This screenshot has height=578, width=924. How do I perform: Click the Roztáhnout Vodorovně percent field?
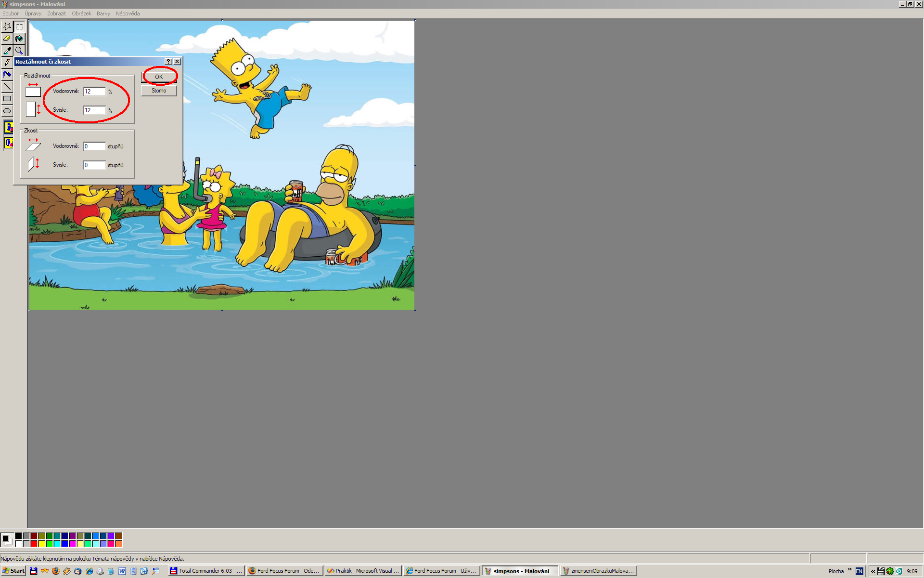point(94,92)
